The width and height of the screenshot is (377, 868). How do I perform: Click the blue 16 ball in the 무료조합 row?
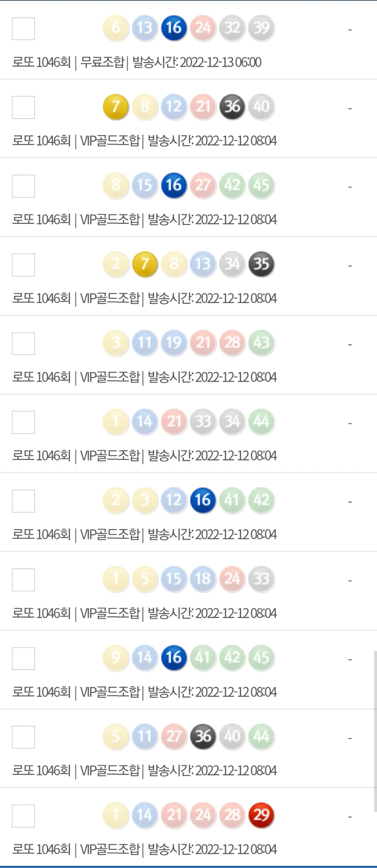click(x=174, y=28)
